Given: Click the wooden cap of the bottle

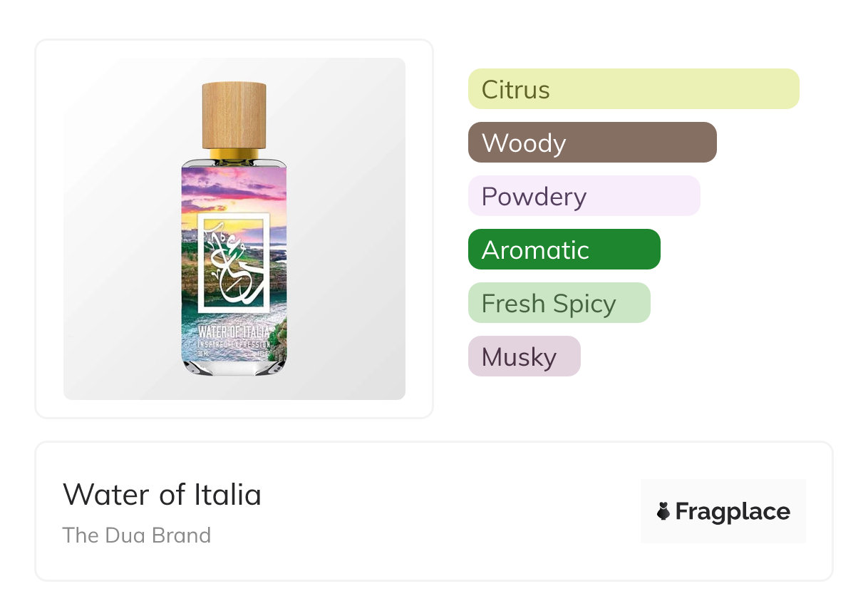Looking at the screenshot, I should pyautogui.click(x=234, y=115).
